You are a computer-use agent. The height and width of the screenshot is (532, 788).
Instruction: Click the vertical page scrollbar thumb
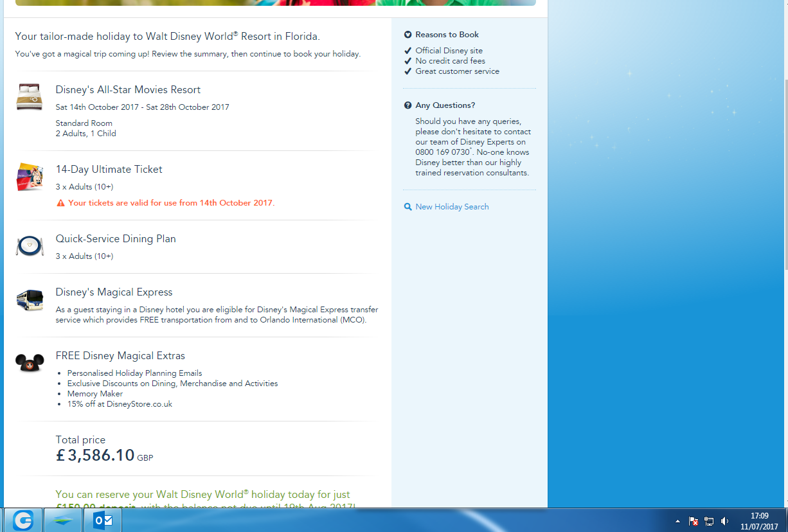click(785, 173)
